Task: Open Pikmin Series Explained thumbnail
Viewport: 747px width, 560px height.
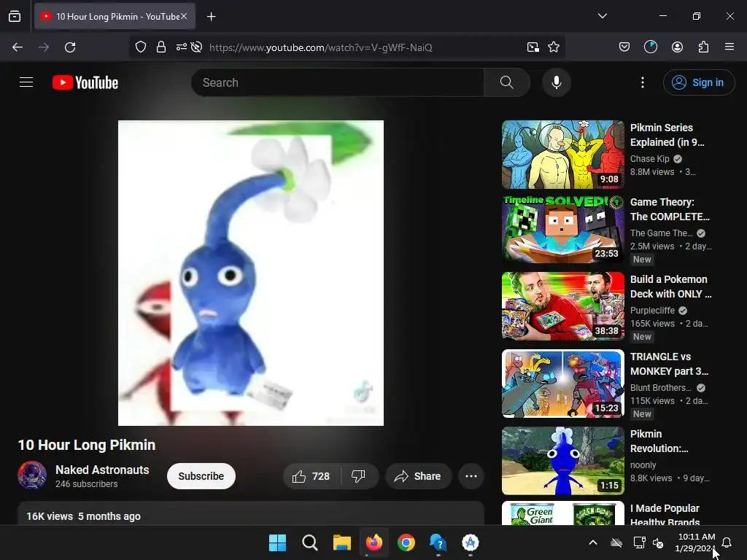Action: [x=562, y=155]
